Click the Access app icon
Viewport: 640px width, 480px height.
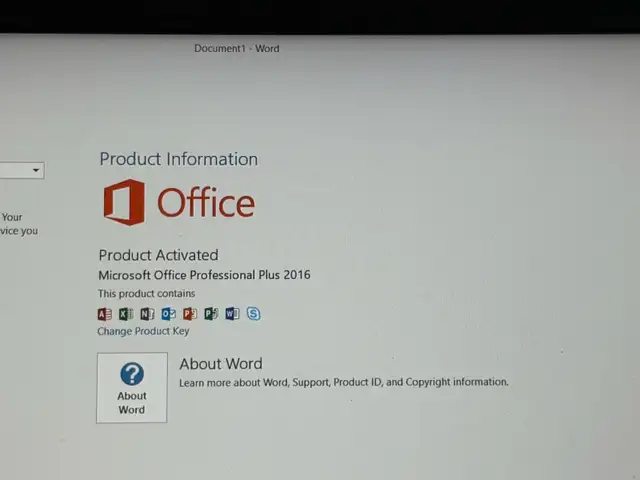pos(105,314)
